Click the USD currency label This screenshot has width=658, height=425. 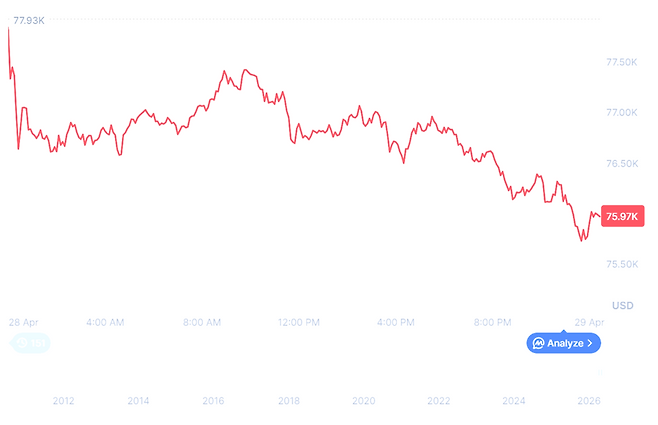tap(623, 304)
